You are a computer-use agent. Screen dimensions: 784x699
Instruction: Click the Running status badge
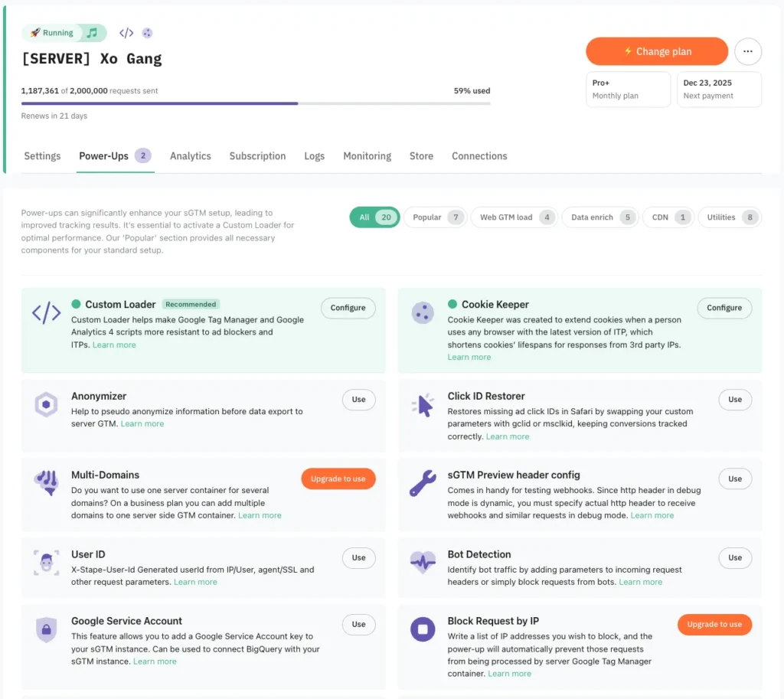point(52,33)
